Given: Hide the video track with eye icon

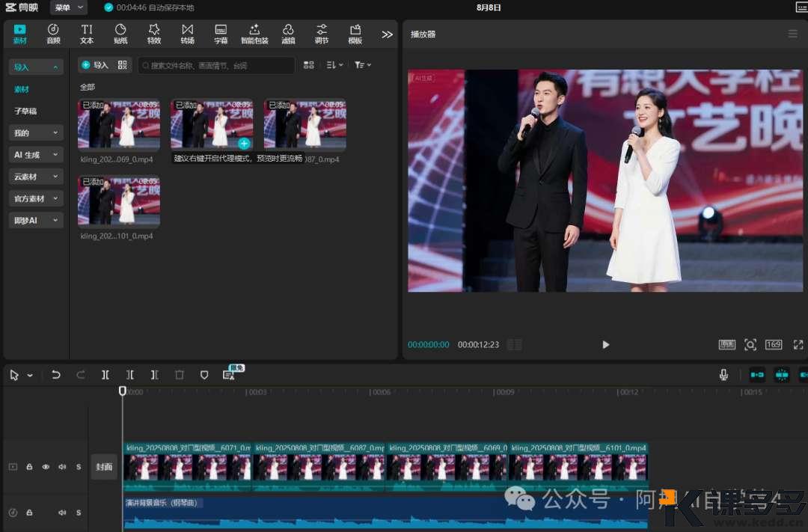Looking at the screenshot, I should coord(46,467).
